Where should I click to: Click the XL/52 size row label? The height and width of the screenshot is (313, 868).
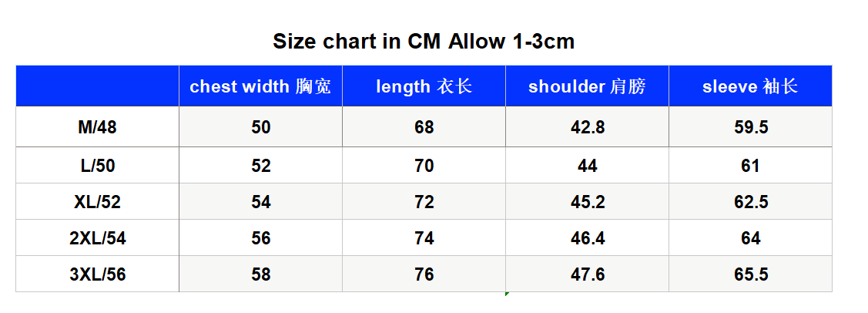(x=97, y=202)
